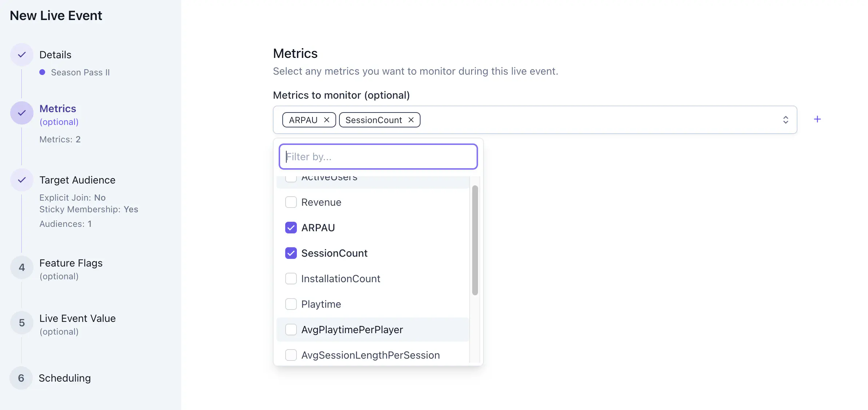Open the Live Event Value step
Image resolution: width=868 pixels, height=410 pixels.
coord(77,318)
